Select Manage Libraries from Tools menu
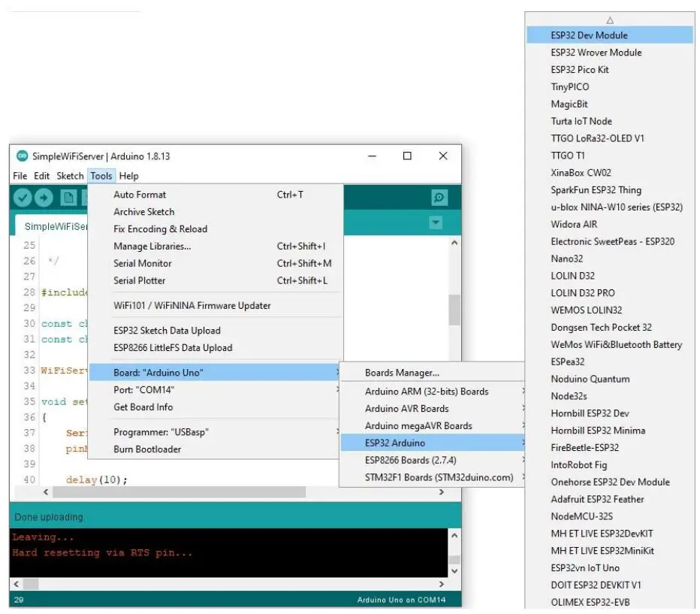The image size is (700, 614). pos(152,247)
